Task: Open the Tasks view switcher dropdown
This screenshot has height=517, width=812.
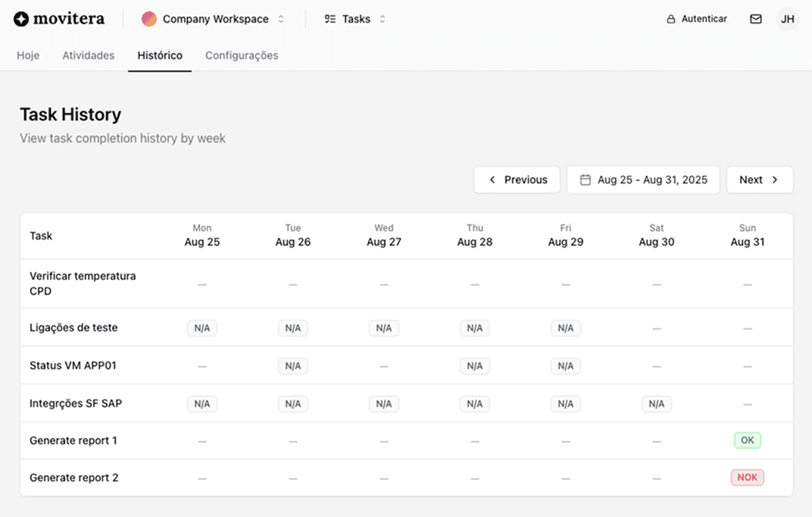Action: (381, 18)
